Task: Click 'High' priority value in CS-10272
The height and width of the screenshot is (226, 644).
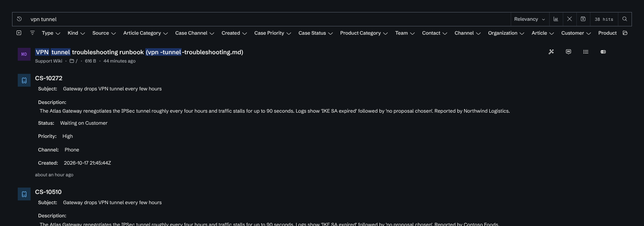Action: point(68,136)
